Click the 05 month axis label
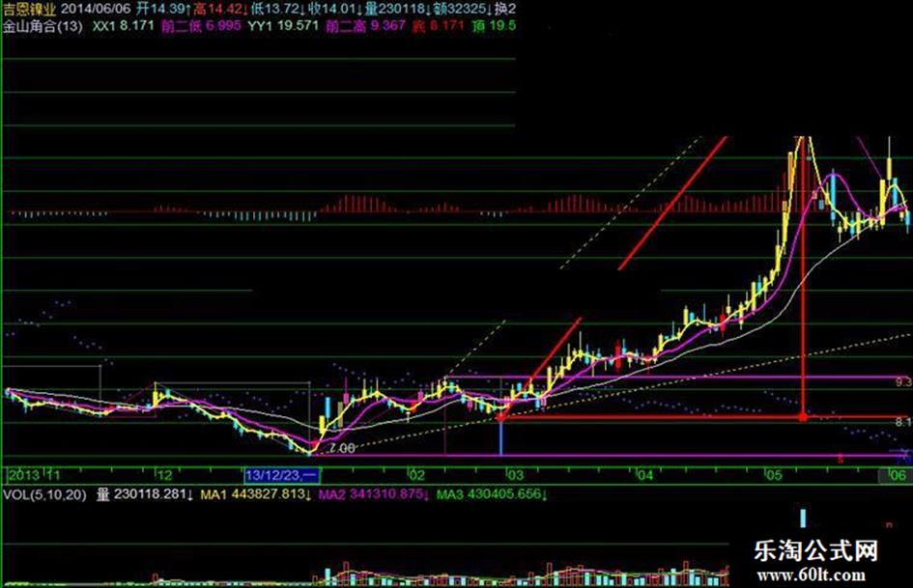This screenshot has width=913, height=588. [773, 475]
